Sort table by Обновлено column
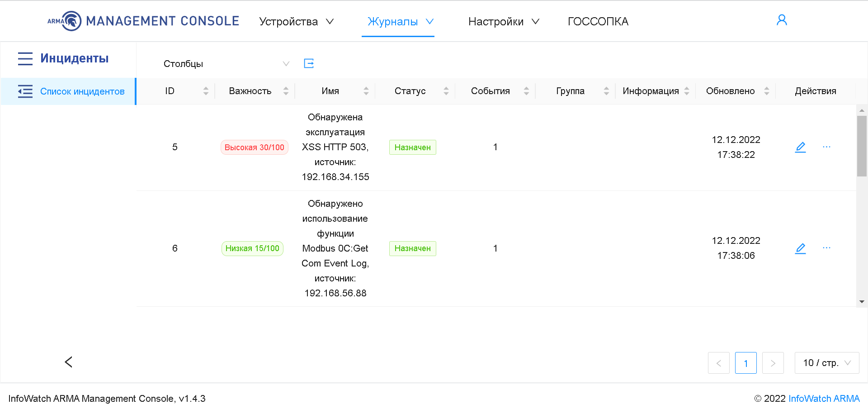This screenshot has height=414, width=868. [x=766, y=91]
